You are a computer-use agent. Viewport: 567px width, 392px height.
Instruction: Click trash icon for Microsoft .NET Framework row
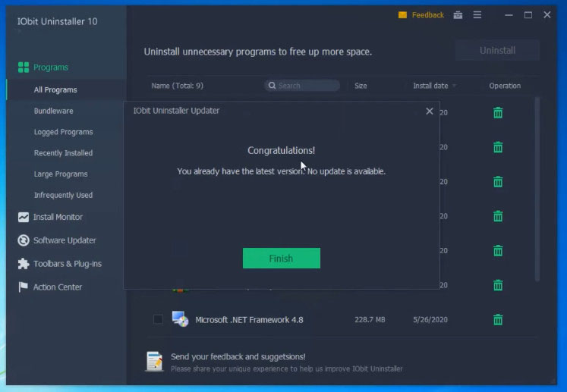click(x=498, y=320)
